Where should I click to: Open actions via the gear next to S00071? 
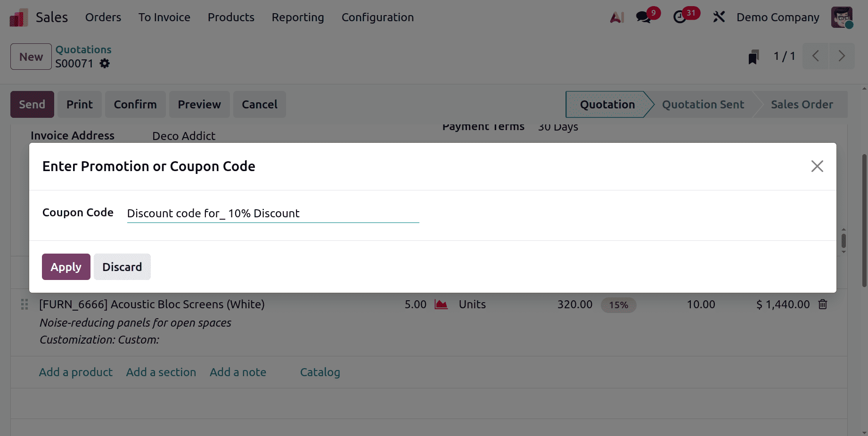[104, 63]
